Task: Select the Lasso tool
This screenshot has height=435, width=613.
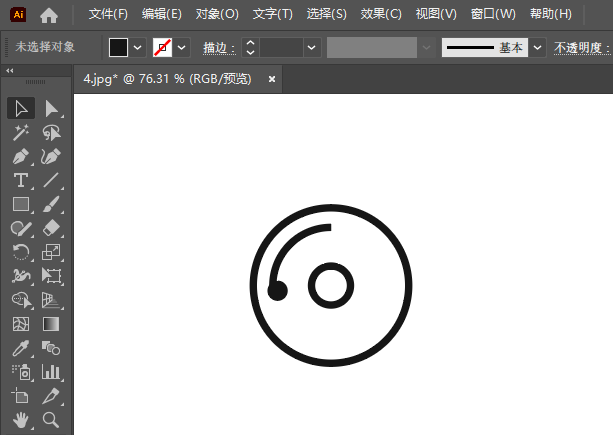Action: 51,132
